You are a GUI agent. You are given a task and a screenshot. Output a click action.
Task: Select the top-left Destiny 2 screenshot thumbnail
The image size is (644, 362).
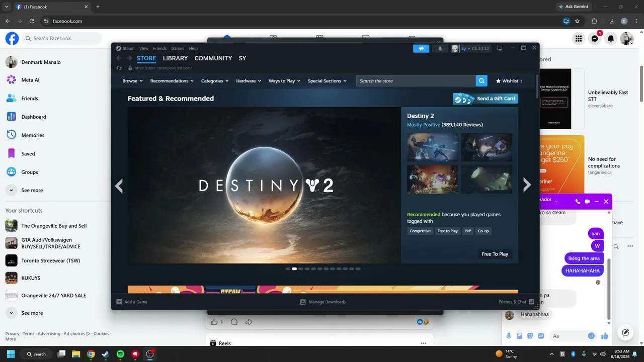pyautogui.click(x=433, y=147)
